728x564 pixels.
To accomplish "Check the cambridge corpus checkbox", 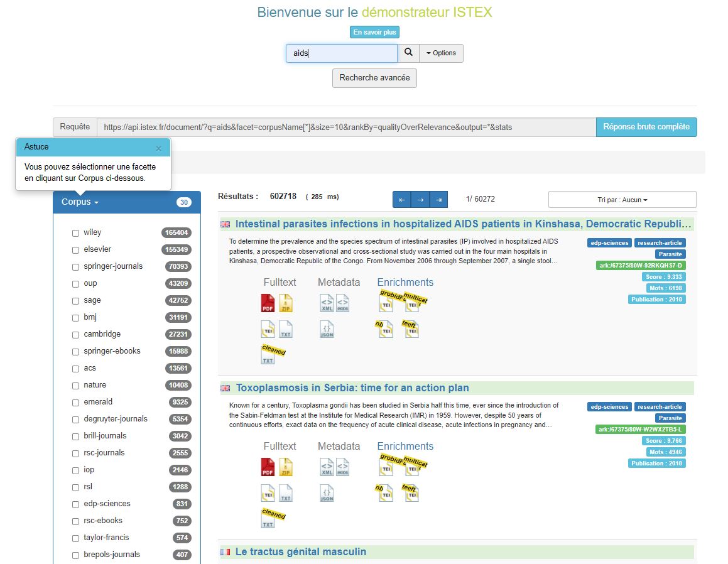I will coord(75,335).
